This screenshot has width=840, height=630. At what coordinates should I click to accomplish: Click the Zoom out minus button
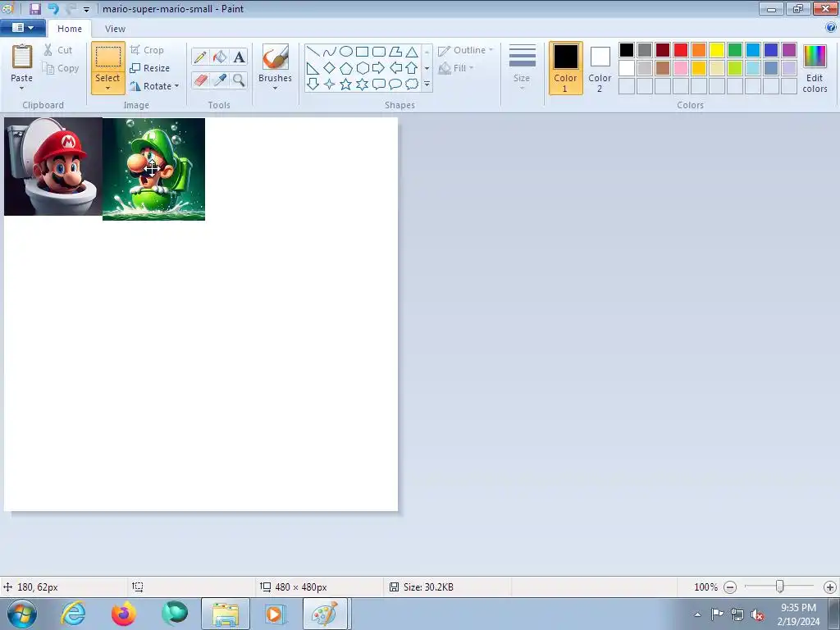(729, 587)
